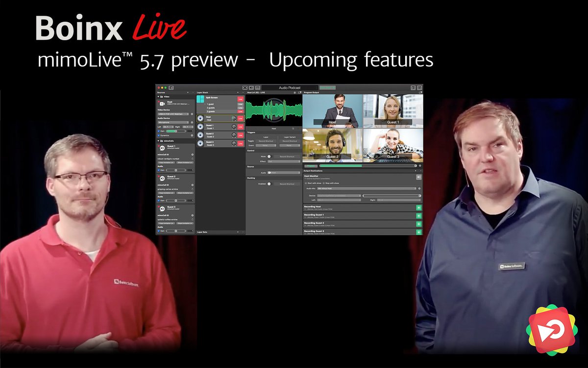Activate Live on the Guest 3 layer
Image resolution: width=588 pixels, height=368 pixels.
tap(240, 143)
